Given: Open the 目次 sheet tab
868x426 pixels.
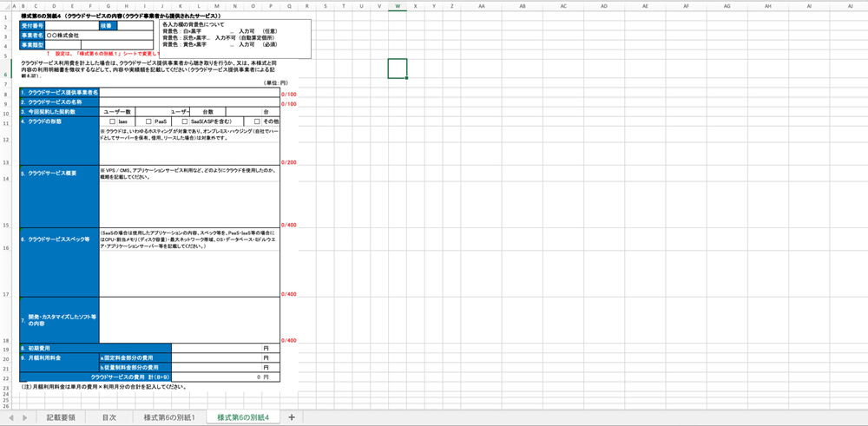Looking at the screenshot, I should [108, 417].
